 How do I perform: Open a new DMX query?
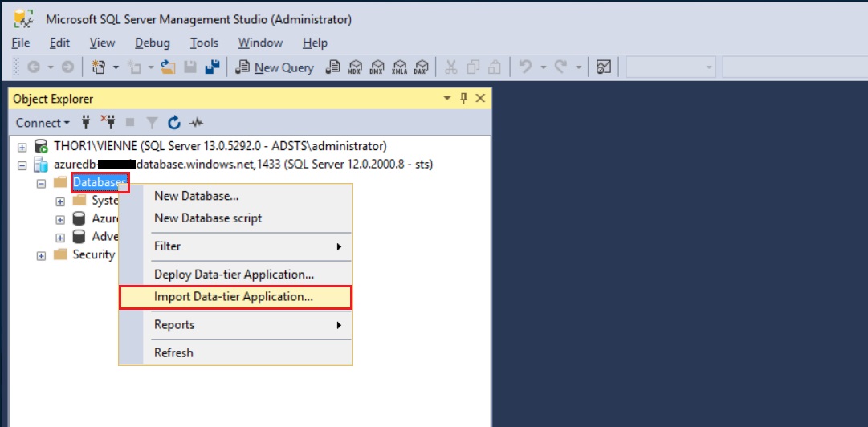tap(377, 67)
